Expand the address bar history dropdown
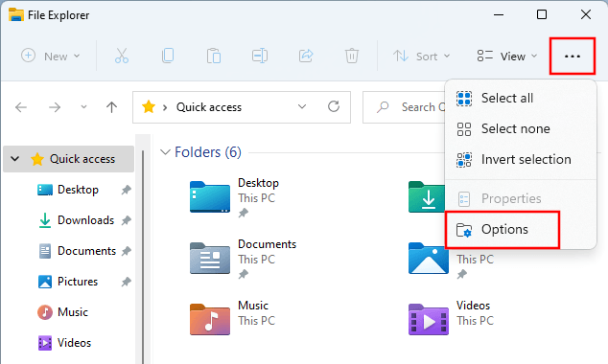Screen dimensions: 608x364 click(x=302, y=107)
